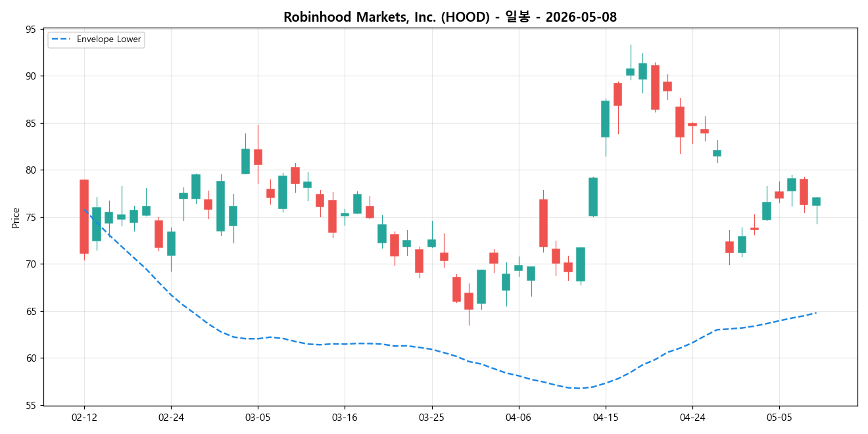Click the green candlestick at 03-05 gridline left
Image resolution: width=868 pixels, height=434 pixels.
[245, 161]
